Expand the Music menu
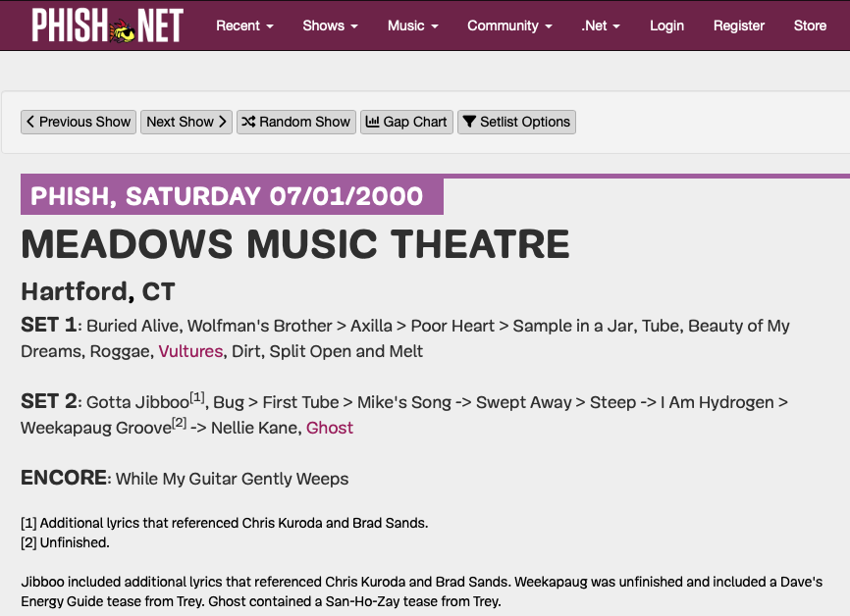The image size is (850, 616). click(412, 26)
